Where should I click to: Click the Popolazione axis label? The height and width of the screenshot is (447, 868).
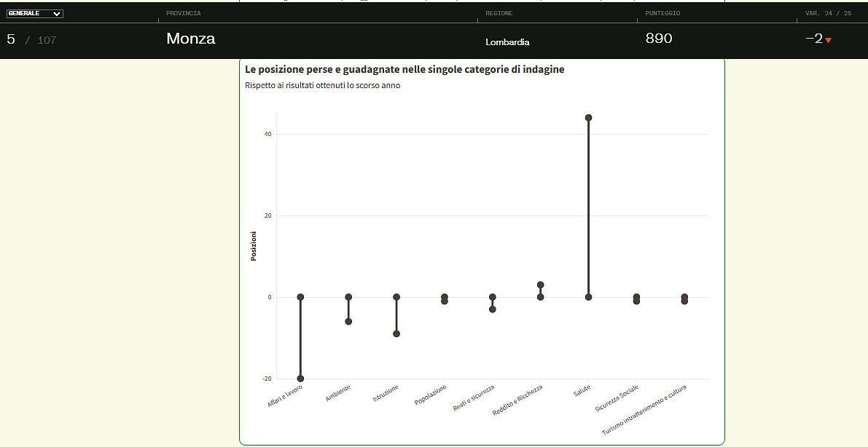430,395
